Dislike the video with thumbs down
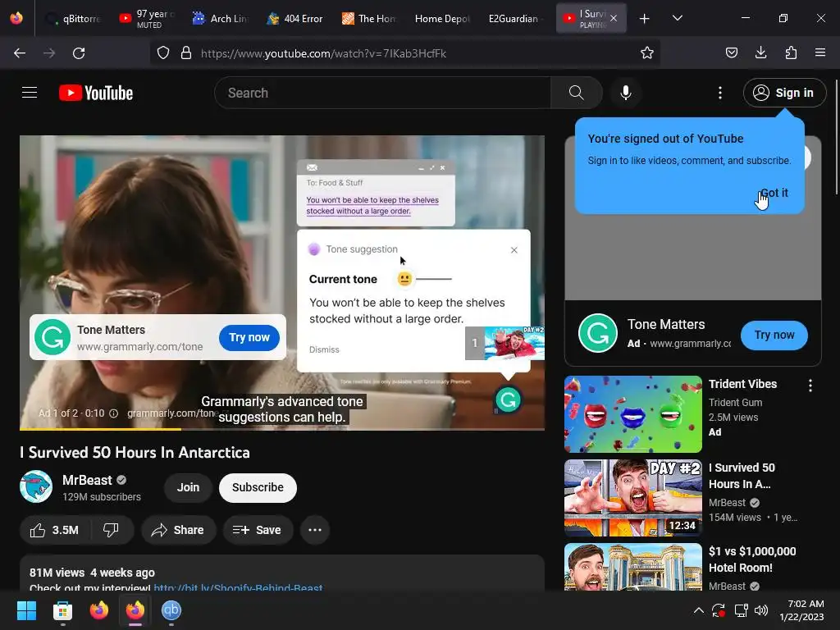 112,530
